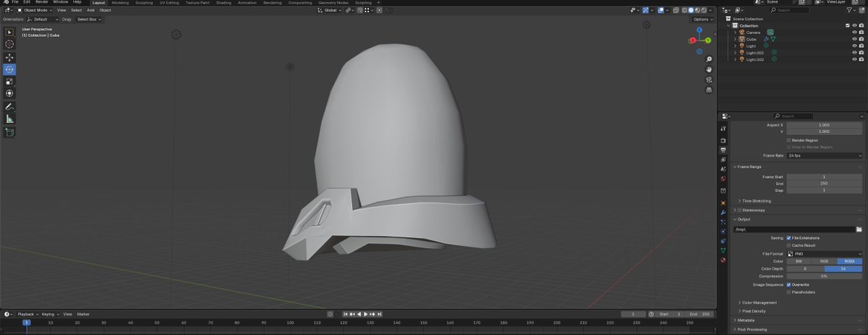Open the Global transform orientation dropdown

pos(329,10)
